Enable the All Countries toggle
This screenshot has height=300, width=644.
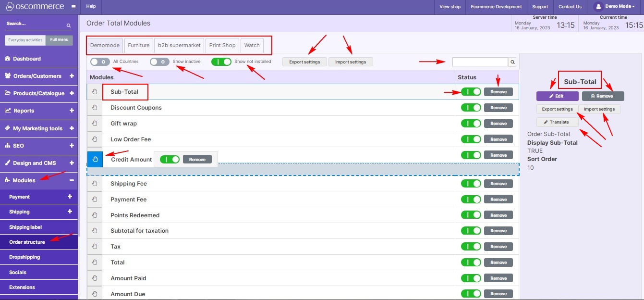pos(99,62)
